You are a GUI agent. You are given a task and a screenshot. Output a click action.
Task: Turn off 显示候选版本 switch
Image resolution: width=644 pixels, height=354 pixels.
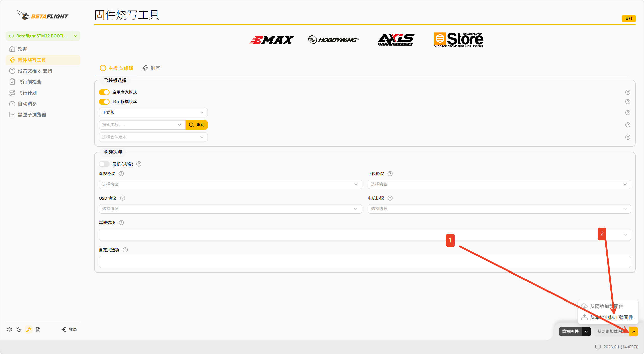pos(104,102)
